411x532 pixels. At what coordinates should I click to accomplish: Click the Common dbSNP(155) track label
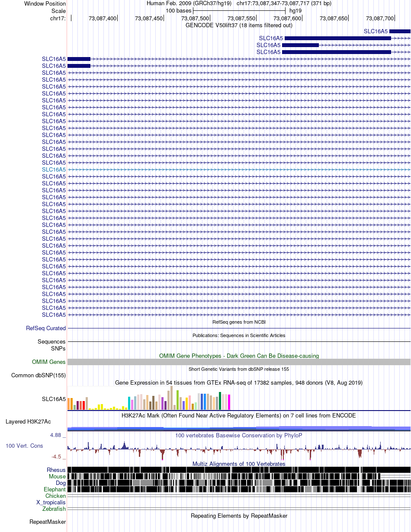click(x=39, y=375)
